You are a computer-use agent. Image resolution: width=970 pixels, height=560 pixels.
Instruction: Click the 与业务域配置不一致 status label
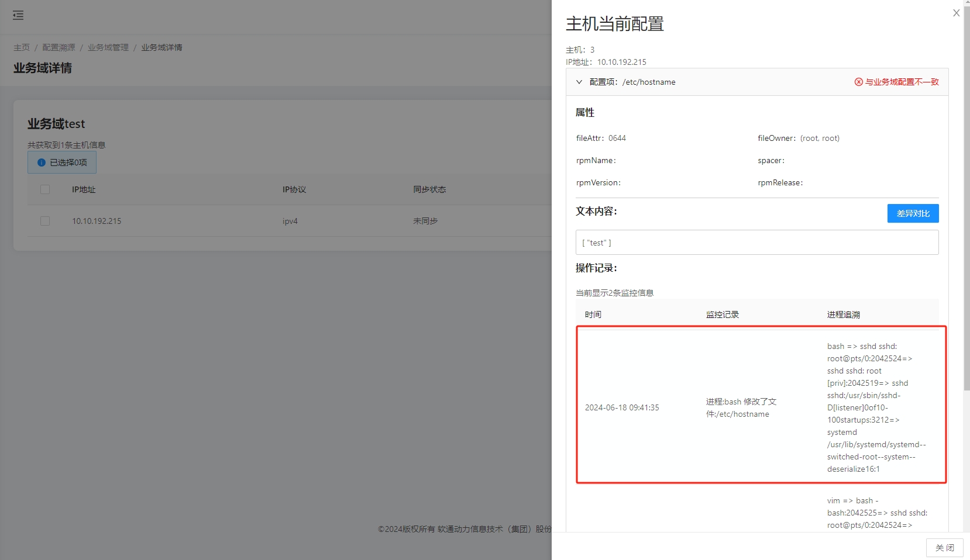(902, 82)
